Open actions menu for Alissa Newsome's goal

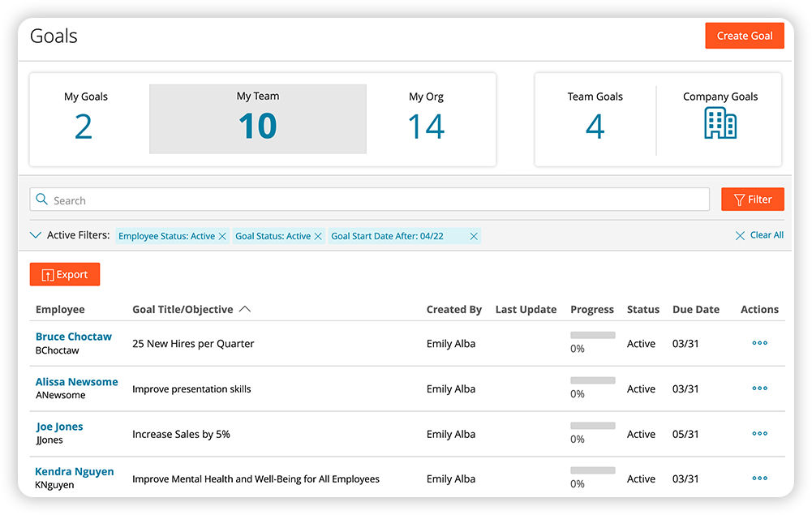click(759, 388)
